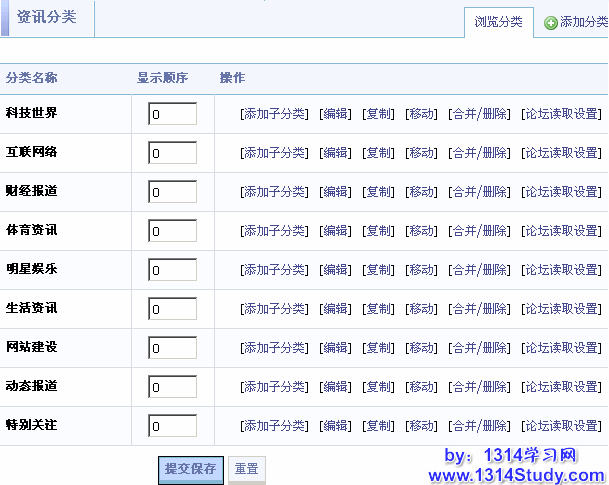Copy the 财经报道 category
Viewport: 609px width, 485px height.
[378, 192]
